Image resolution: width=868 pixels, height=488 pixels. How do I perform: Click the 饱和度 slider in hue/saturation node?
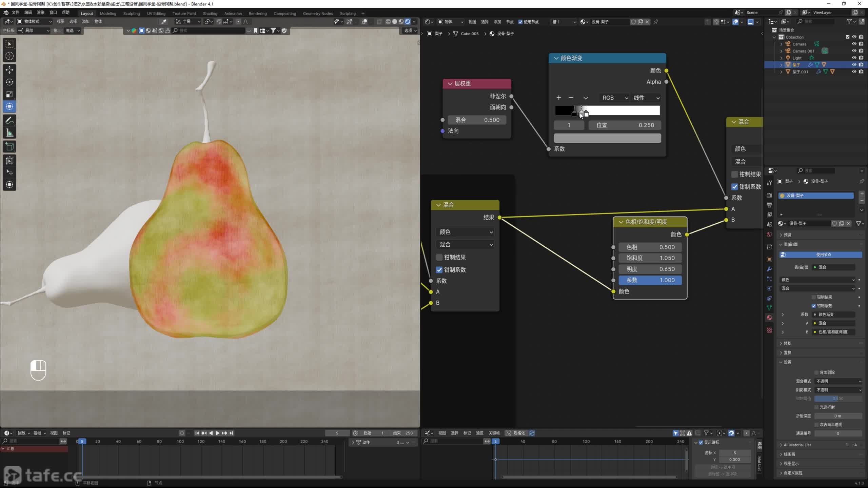[650, 258]
